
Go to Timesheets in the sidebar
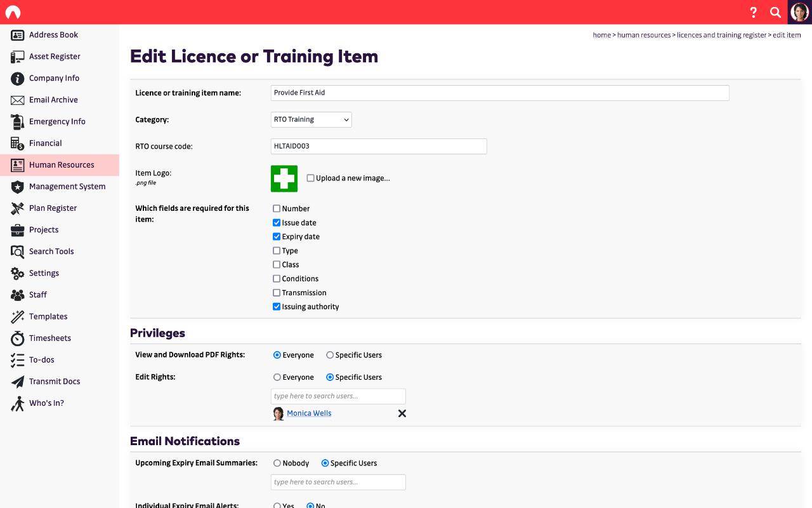pyautogui.click(x=60, y=338)
